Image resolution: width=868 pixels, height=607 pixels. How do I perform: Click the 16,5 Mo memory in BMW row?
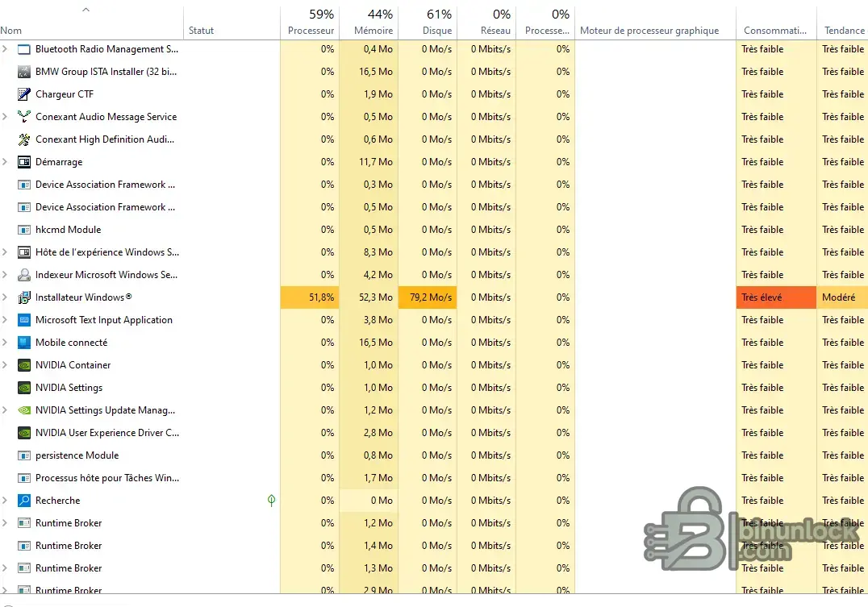(x=376, y=72)
